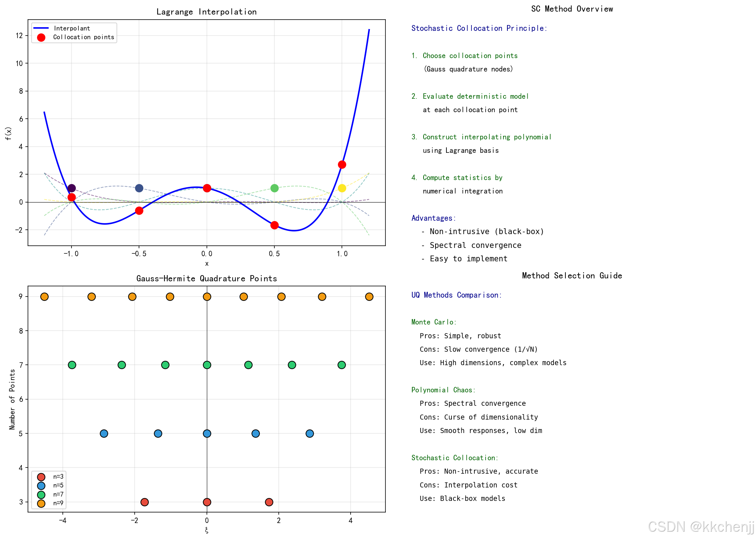Click the yellow basis marker at x=1.0

click(342, 188)
